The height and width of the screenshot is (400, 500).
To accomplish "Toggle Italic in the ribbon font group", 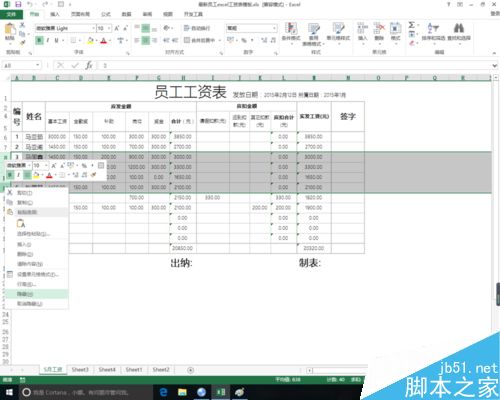I will (x=48, y=40).
